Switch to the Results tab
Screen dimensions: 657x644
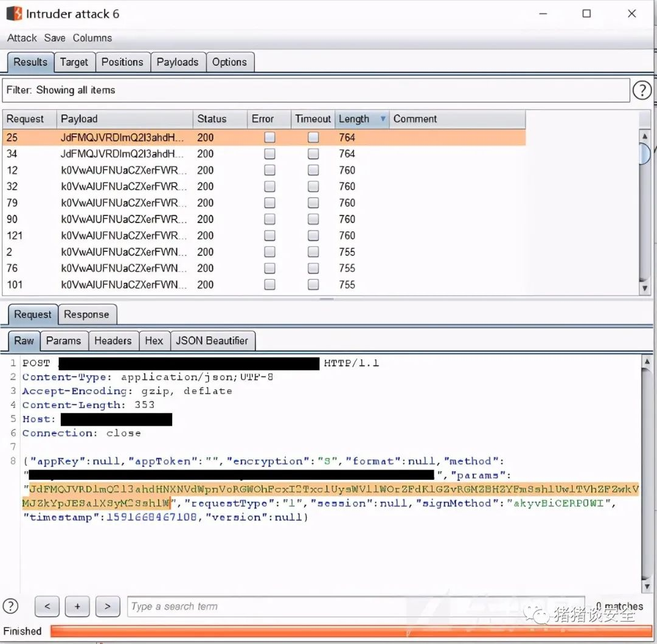pos(30,62)
